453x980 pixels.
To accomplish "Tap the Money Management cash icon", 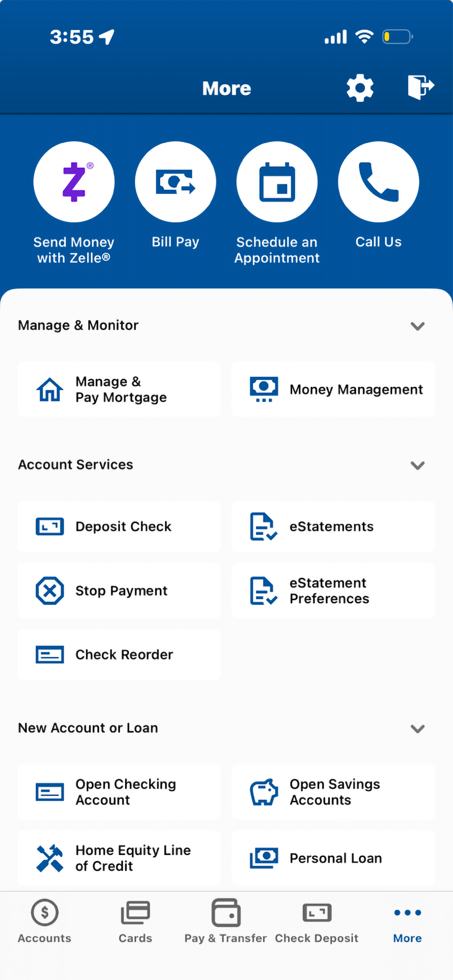I will (x=264, y=389).
